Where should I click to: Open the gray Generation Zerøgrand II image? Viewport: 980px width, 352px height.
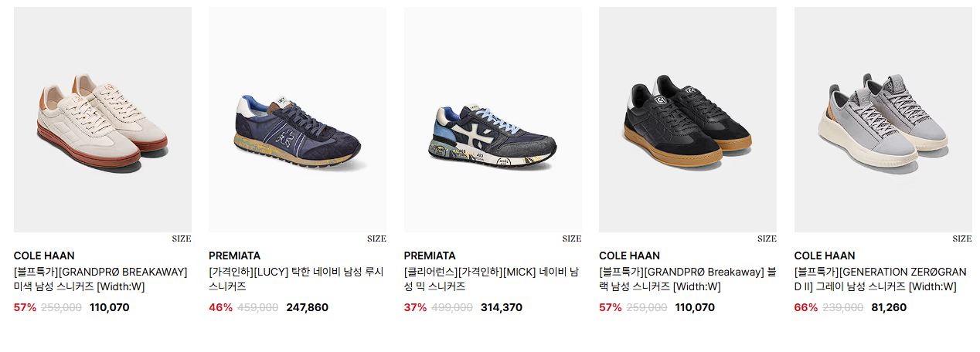883,120
